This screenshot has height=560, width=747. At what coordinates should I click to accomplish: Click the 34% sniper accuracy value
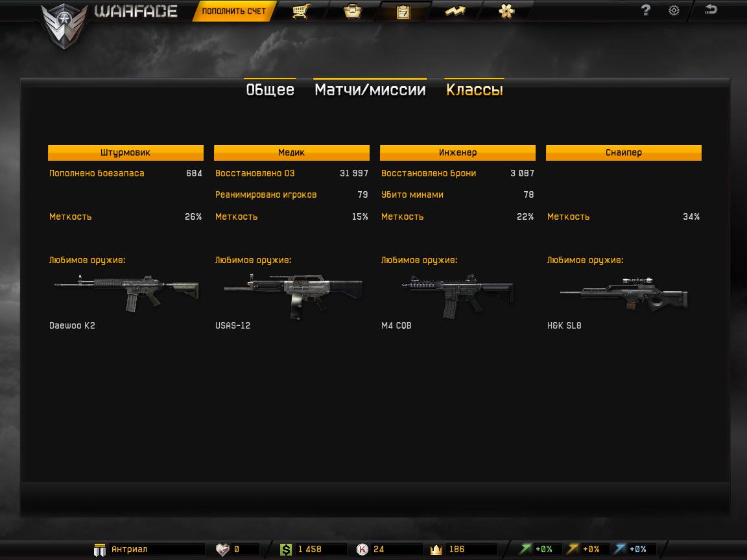[691, 216]
